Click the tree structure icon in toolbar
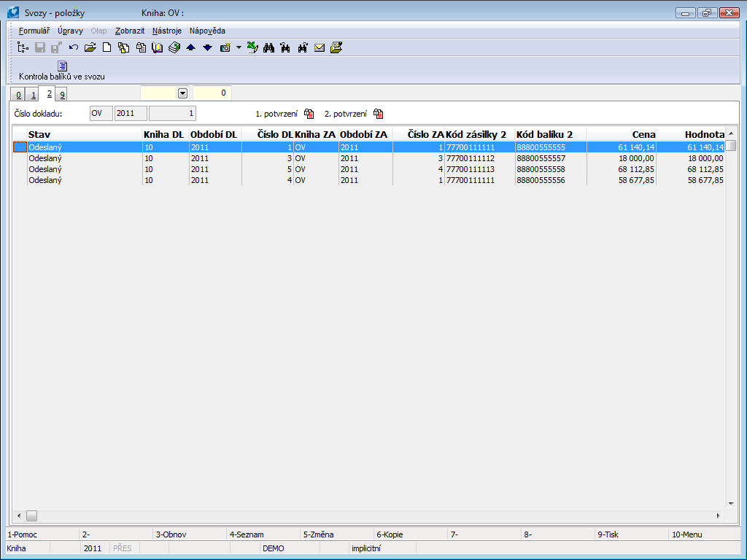Viewport: 747px width, 560px height. 23,48
